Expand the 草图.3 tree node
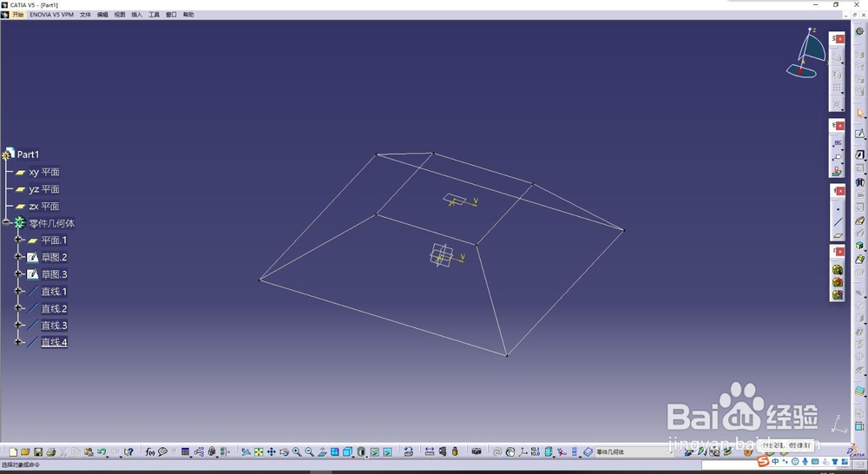This screenshot has width=868, height=474. (x=18, y=274)
